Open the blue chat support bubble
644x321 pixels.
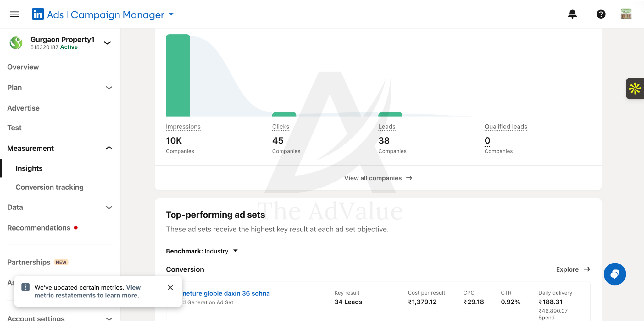click(615, 274)
